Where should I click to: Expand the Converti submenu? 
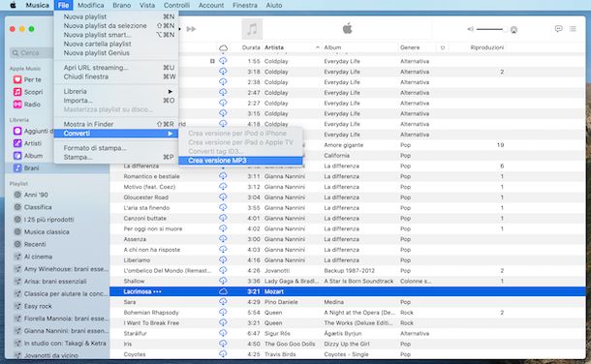116,134
